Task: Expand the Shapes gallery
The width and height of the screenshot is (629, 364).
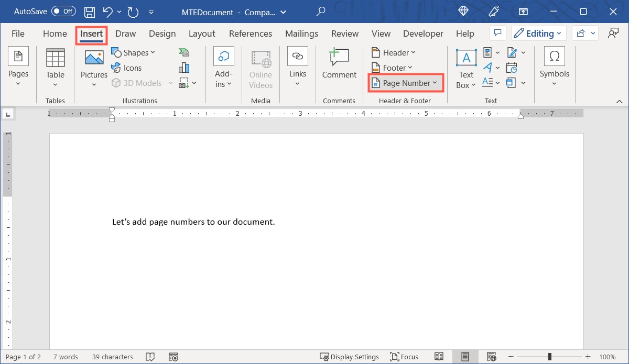Action: click(x=134, y=52)
